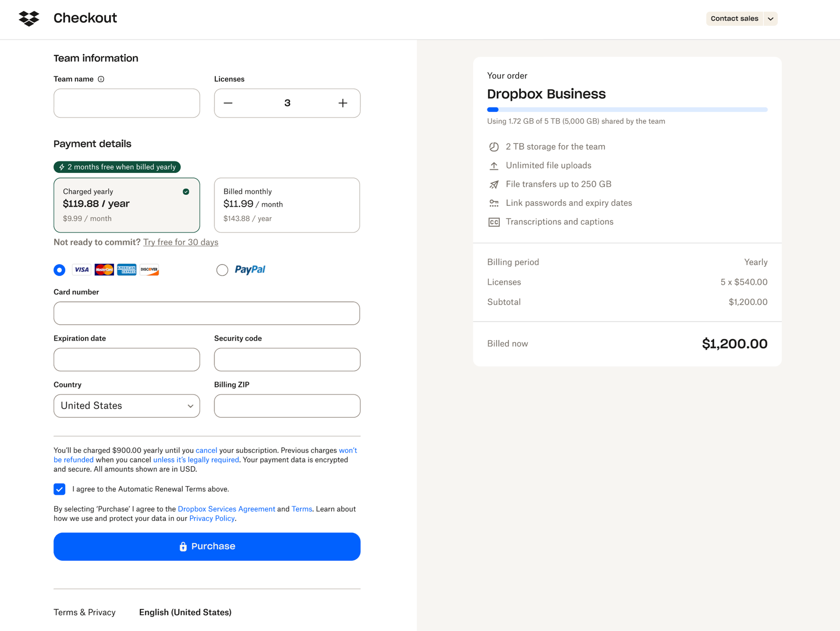Click the Contact sales button

734,19
